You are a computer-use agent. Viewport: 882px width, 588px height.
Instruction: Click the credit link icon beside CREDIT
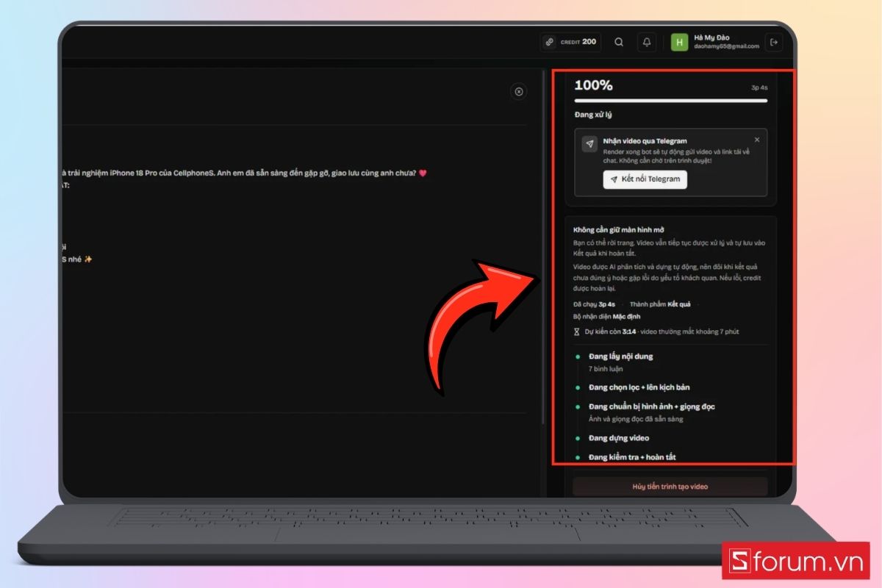[x=550, y=43]
